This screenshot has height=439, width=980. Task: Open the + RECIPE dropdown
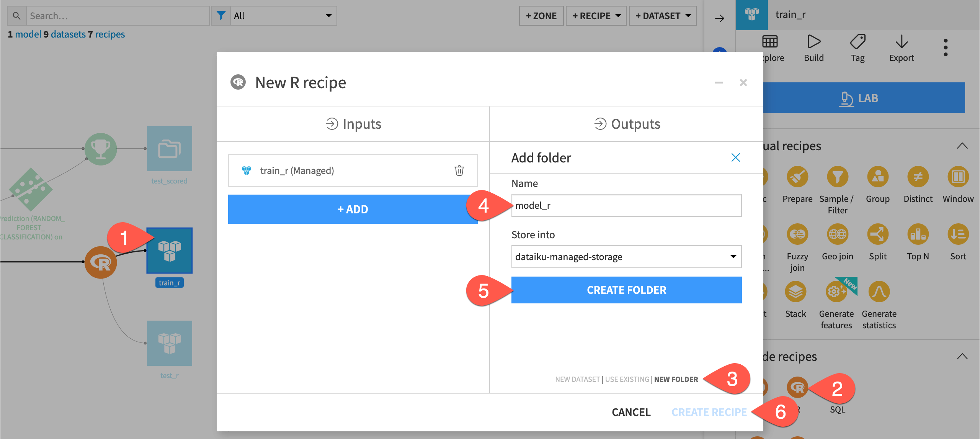click(x=596, y=16)
